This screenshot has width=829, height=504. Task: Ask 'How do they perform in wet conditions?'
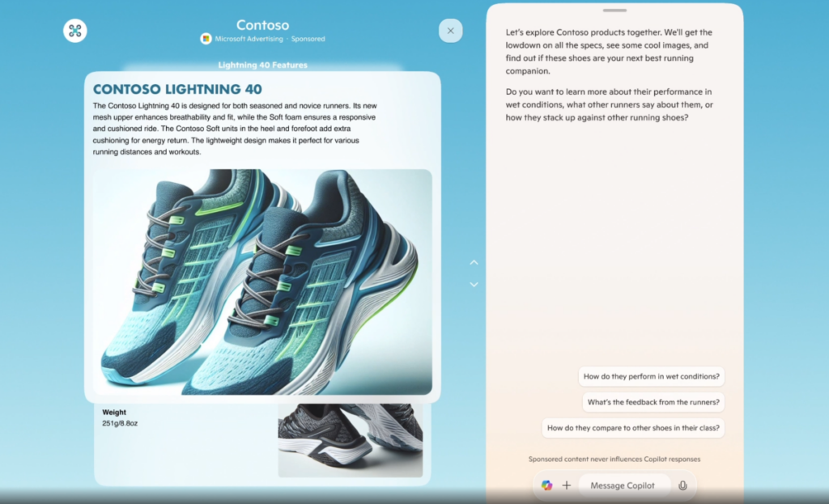point(652,376)
